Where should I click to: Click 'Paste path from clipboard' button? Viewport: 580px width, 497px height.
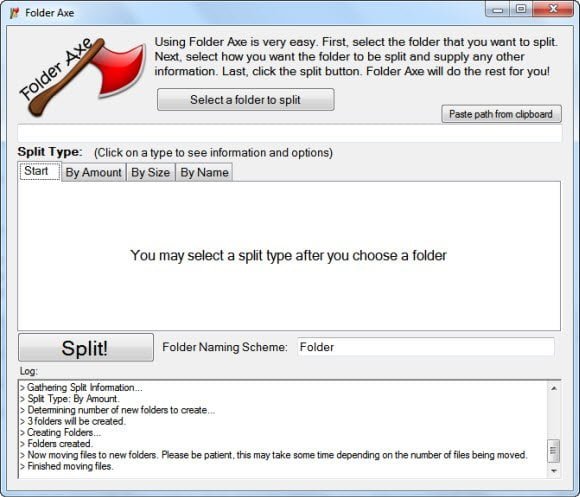501,114
